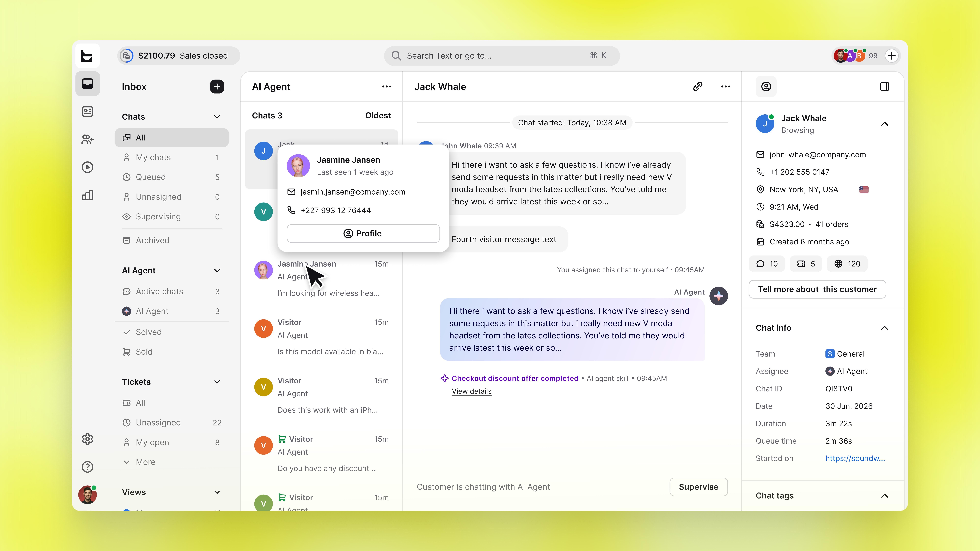Open Jasmine Jansen chat in list

click(321, 278)
